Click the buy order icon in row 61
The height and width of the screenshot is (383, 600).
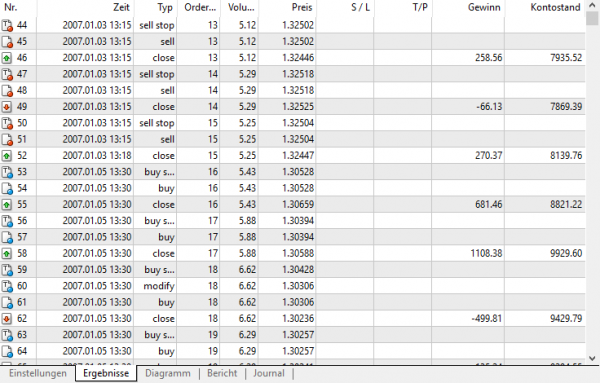coord(7,303)
